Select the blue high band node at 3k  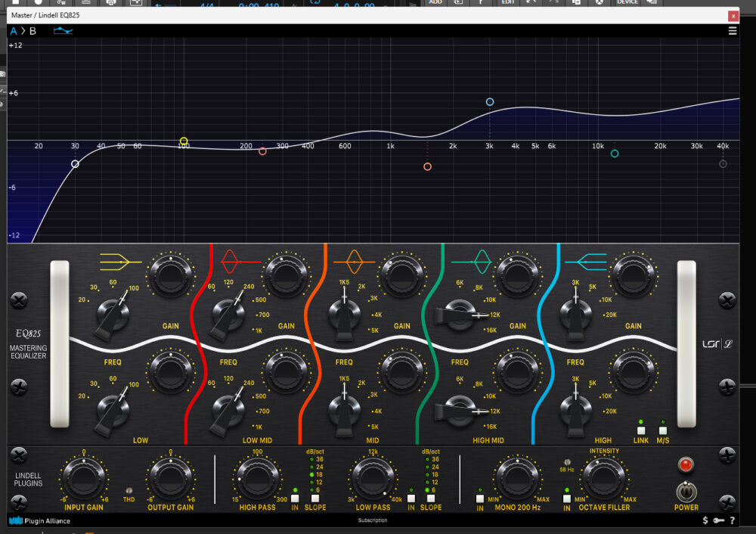(x=490, y=102)
